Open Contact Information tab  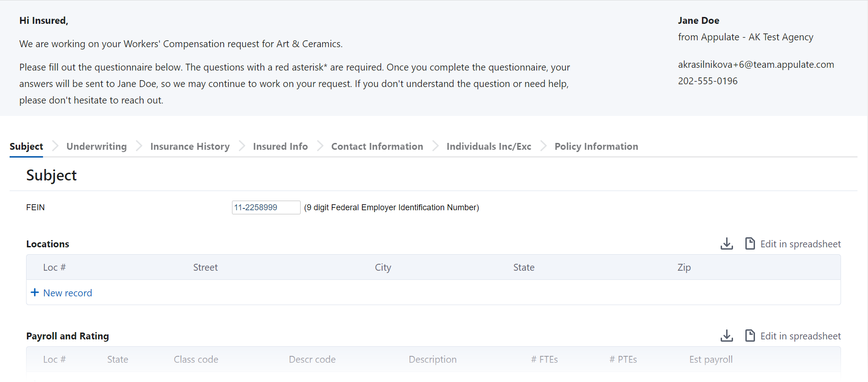[377, 147]
